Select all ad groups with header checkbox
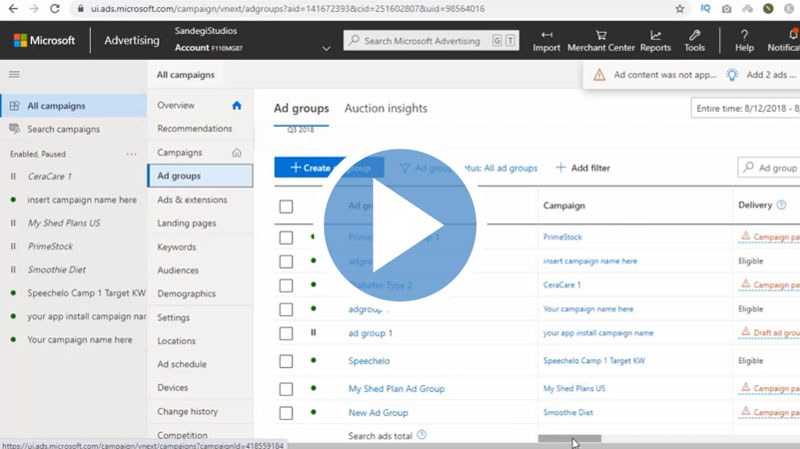800x449 pixels. tap(286, 206)
